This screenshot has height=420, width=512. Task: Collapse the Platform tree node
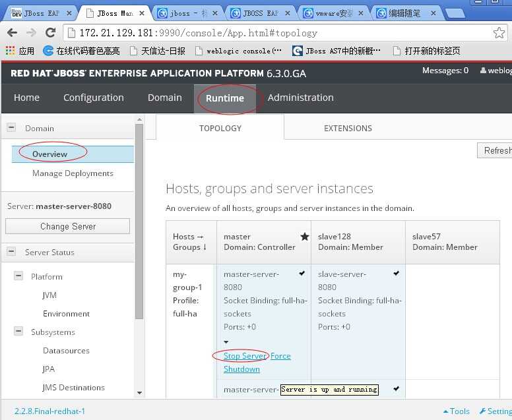[18, 276]
